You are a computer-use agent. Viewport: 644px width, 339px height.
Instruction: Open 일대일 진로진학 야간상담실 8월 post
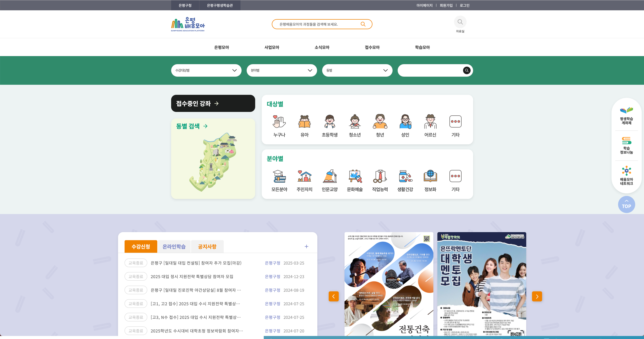(x=196, y=290)
